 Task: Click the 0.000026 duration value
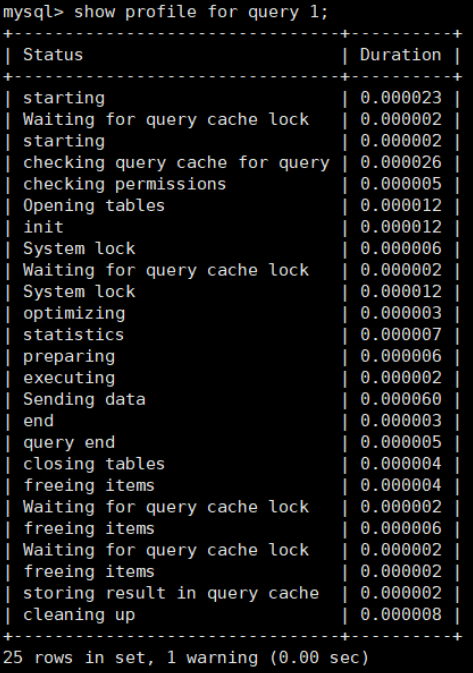tap(400, 163)
